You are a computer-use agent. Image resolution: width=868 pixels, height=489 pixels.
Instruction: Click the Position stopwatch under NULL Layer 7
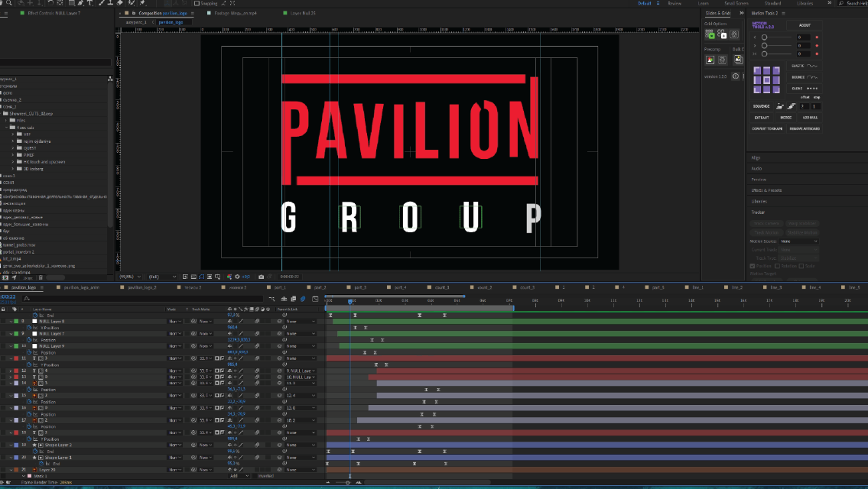click(28, 340)
